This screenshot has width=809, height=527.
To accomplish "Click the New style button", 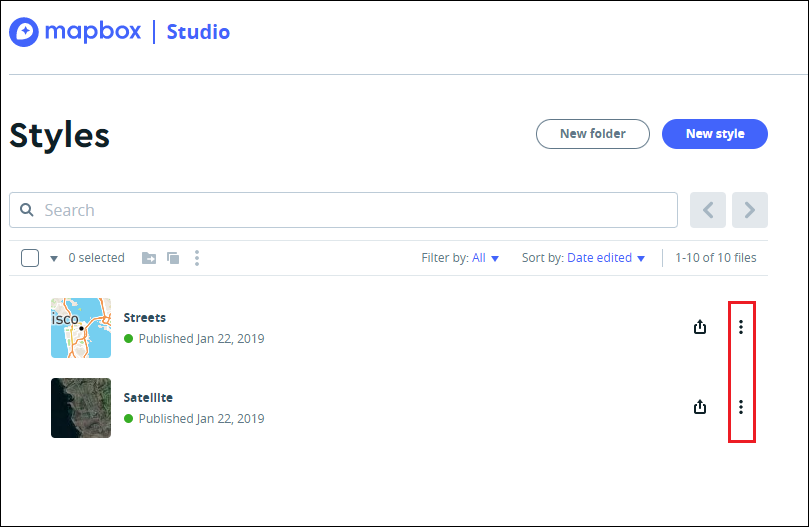I will (715, 134).
